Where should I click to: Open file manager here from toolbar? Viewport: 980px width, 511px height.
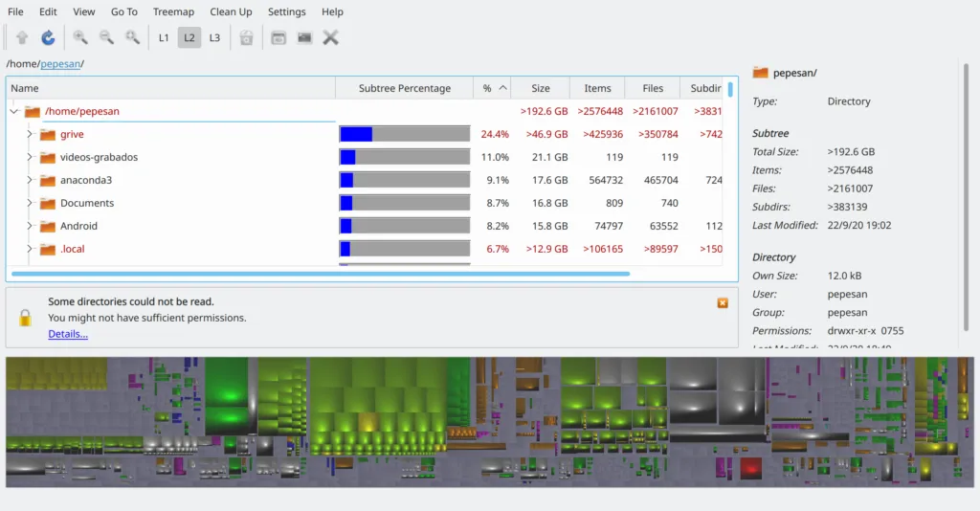(278, 38)
